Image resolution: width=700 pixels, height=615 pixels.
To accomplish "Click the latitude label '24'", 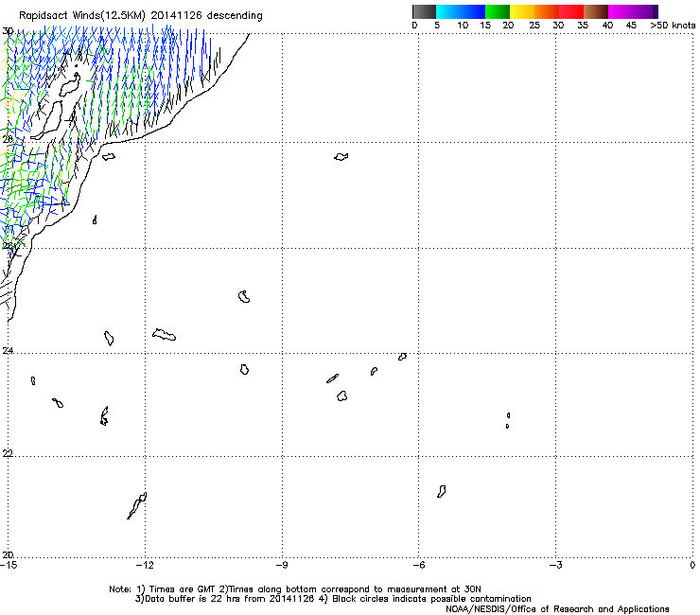I will coord(8,351).
